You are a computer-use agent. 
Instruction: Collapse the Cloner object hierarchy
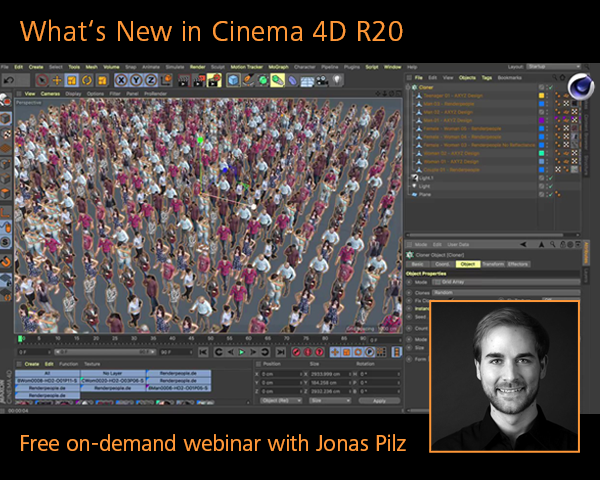pyautogui.click(x=408, y=87)
